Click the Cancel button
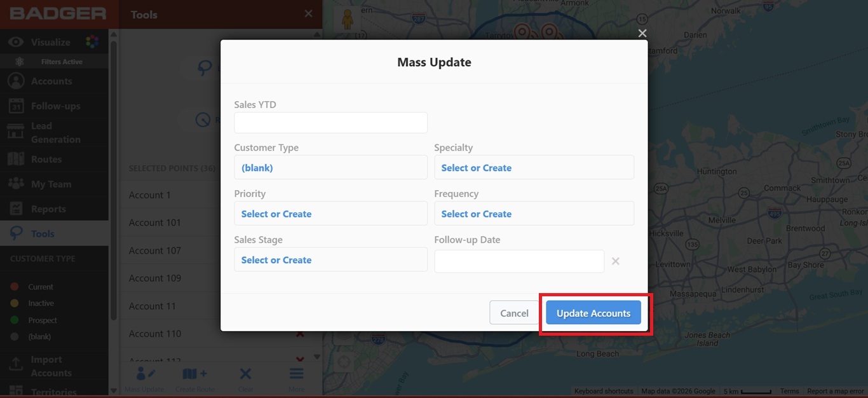This screenshot has width=868, height=398. tap(514, 313)
